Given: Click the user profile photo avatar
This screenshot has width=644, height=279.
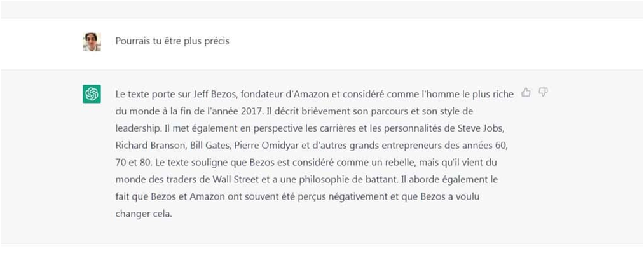Looking at the screenshot, I should [92, 42].
